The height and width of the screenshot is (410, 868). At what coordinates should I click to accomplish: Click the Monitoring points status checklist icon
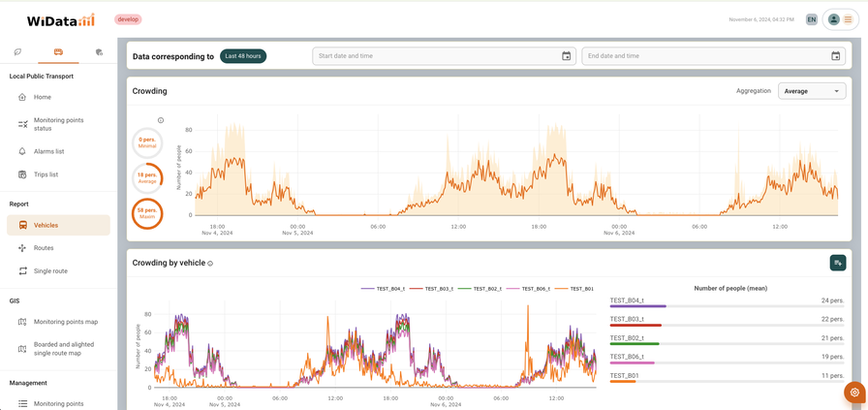[x=22, y=124]
